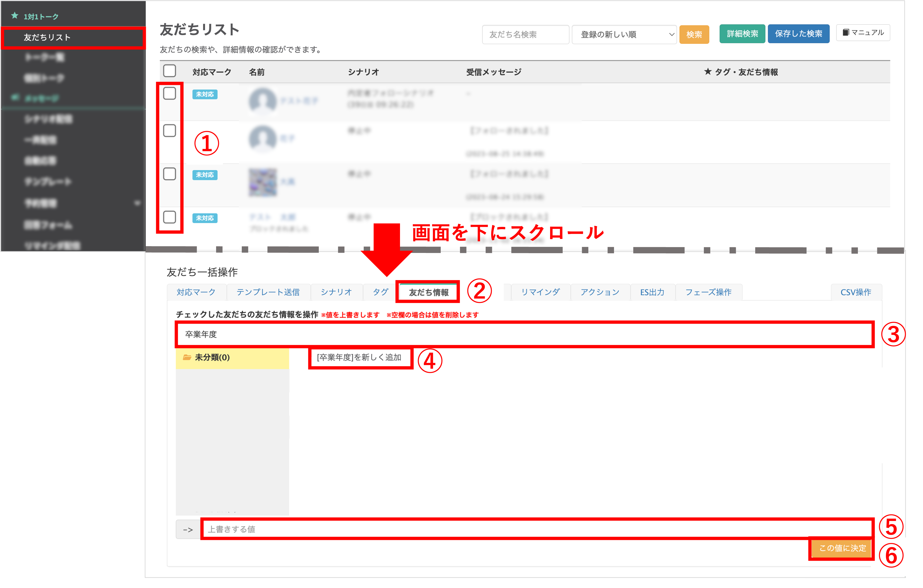This screenshot has height=588, width=923.
Task: Click the 未対応 badge on first row
Action: pyautogui.click(x=205, y=94)
